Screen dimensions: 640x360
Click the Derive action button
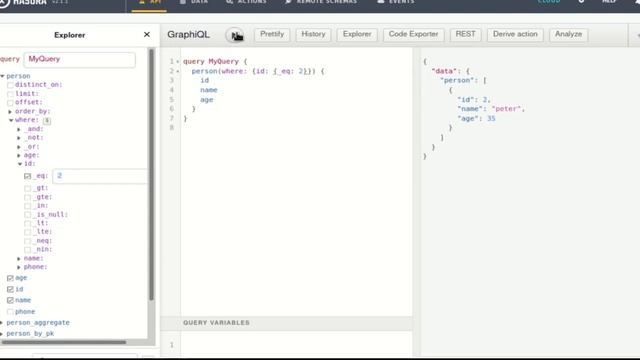515,34
